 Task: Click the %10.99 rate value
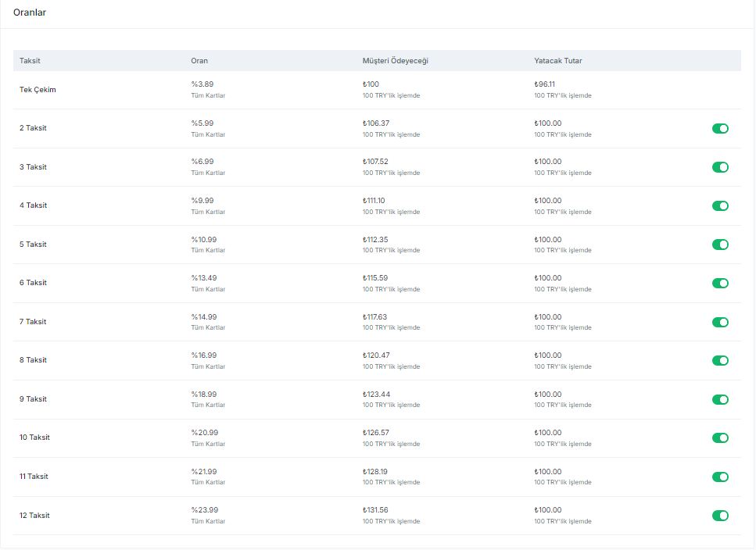pyautogui.click(x=203, y=240)
